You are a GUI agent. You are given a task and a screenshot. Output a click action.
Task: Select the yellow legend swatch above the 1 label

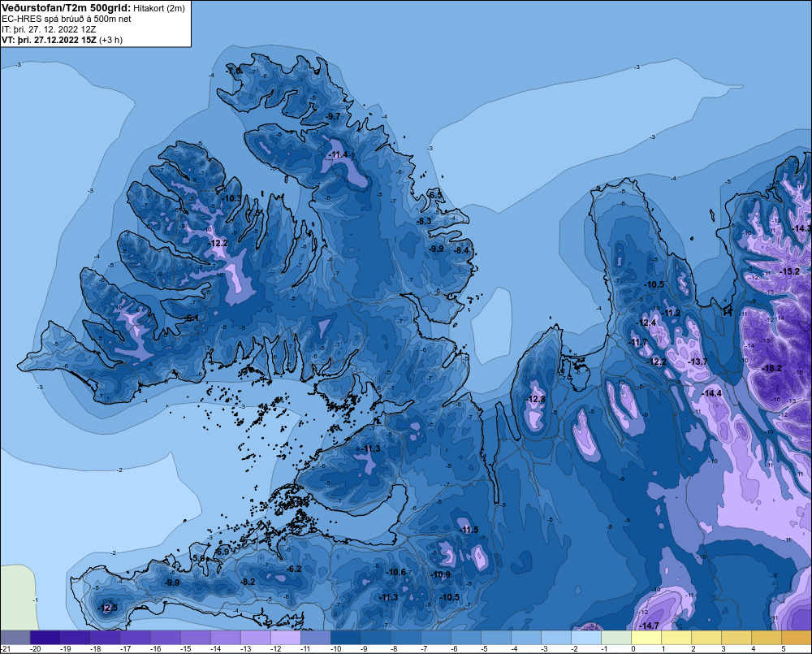click(x=676, y=637)
